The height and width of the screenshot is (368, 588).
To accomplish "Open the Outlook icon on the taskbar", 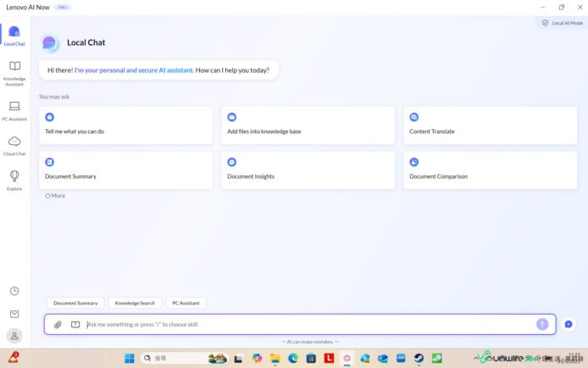I will [383, 358].
